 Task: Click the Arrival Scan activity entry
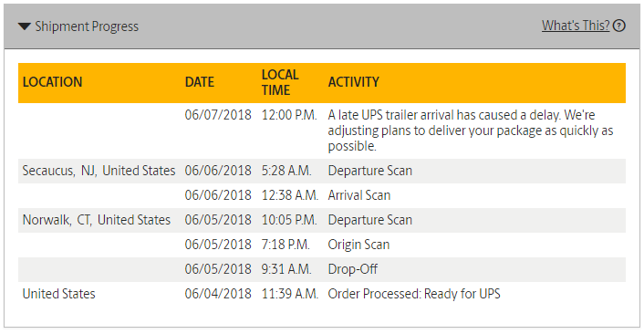click(359, 195)
